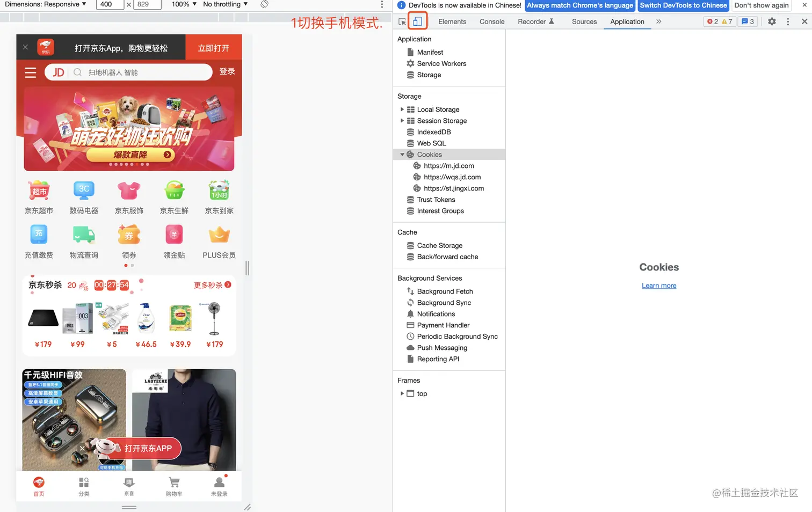Open Notifications item
The width and height of the screenshot is (812, 512).
coord(436,313)
